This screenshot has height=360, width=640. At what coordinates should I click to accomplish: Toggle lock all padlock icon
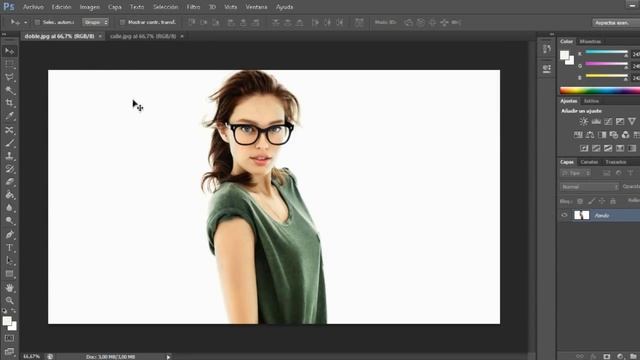[x=613, y=201]
